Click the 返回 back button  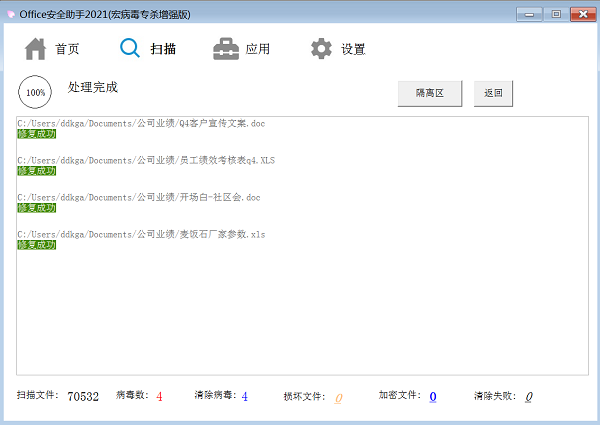coord(493,93)
